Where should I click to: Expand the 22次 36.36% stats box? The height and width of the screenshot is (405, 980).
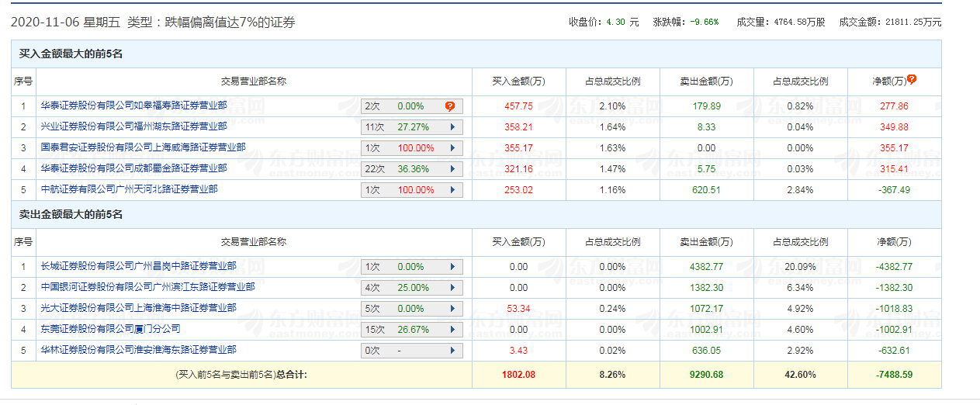(x=411, y=169)
